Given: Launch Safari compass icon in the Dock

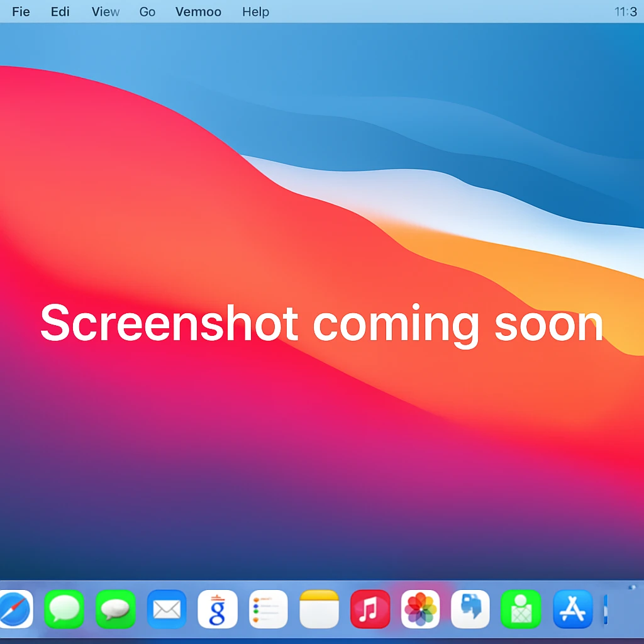Looking at the screenshot, I should coord(16,609).
